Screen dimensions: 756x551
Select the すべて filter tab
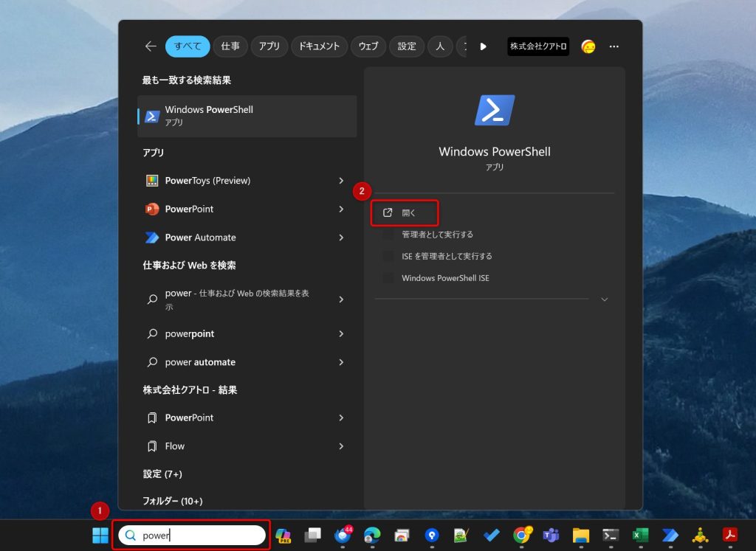pos(187,46)
